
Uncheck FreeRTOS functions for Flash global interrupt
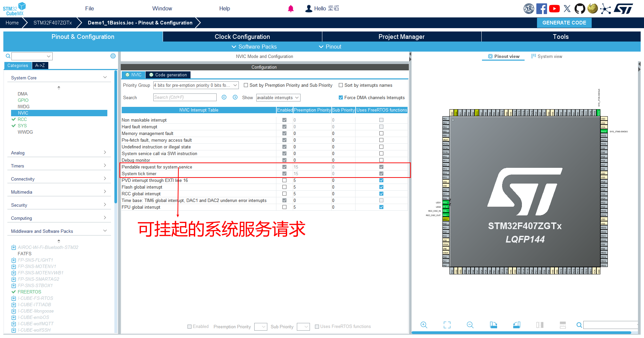(x=381, y=187)
